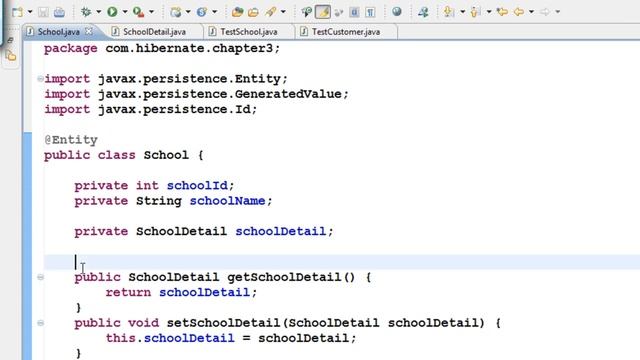Click the New Java Class icon
The height and width of the screenshot is (360, 640).
pos(202,12)
